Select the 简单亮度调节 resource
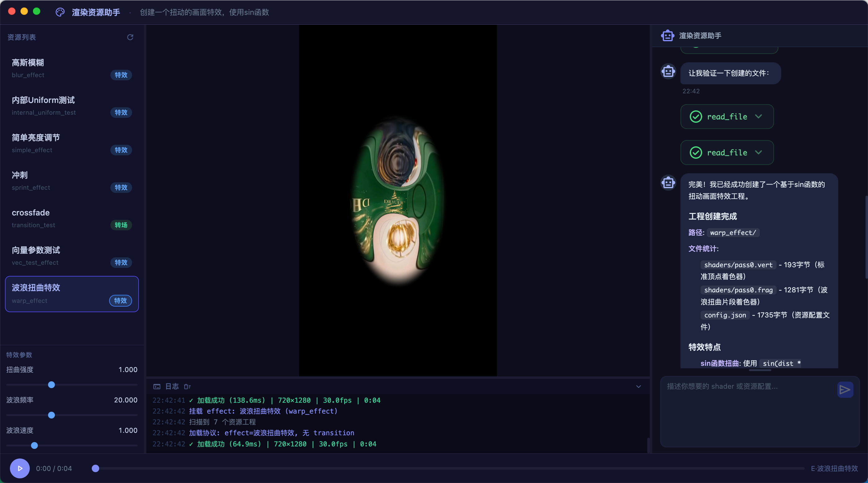 click(72, 144)
